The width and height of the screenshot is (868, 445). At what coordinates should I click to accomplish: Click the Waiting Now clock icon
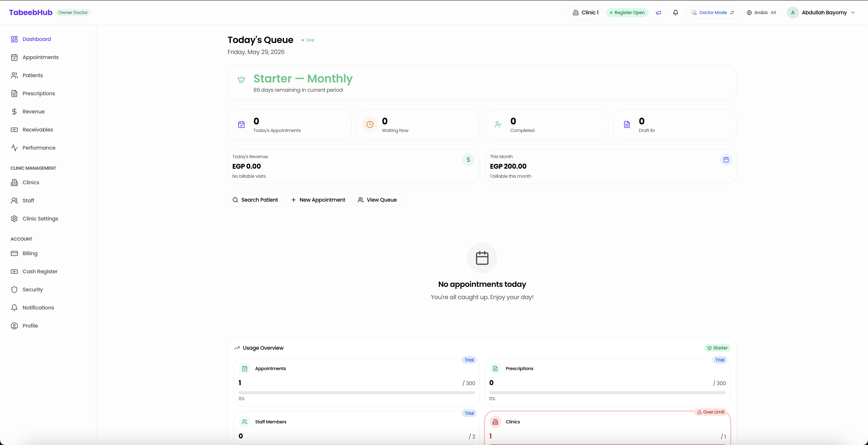370,124
